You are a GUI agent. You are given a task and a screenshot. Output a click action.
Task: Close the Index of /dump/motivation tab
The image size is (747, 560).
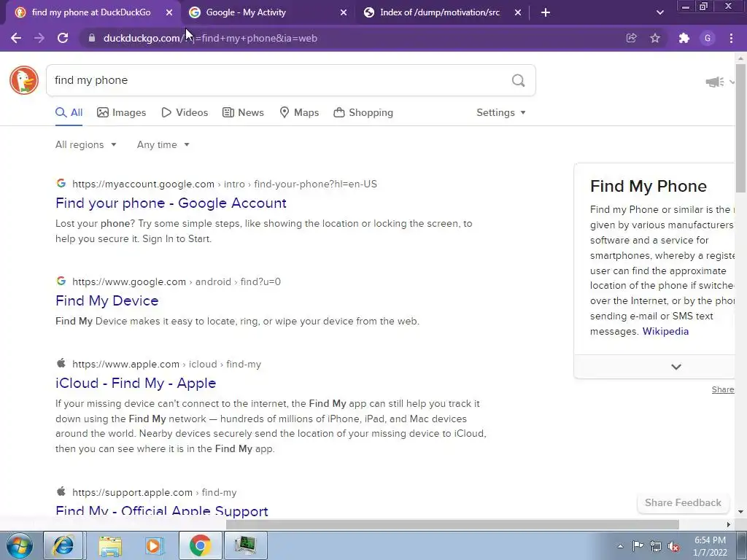[518, 12]
